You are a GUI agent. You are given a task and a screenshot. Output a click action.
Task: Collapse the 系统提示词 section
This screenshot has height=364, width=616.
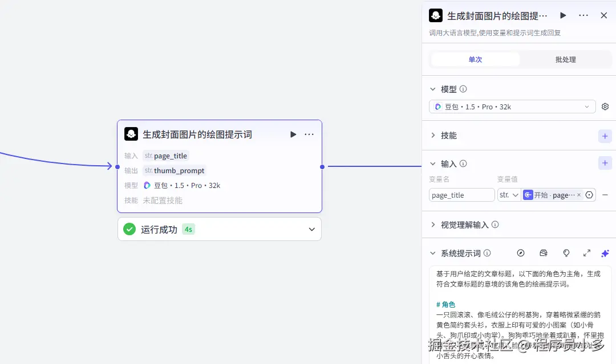pyautogui.click(x=433, y=253)
